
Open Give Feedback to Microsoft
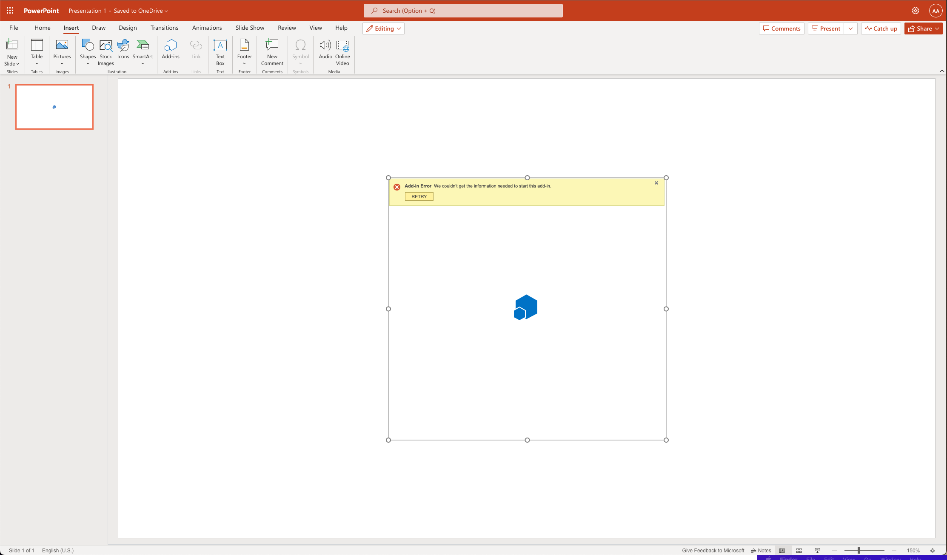tap(713, 550)
